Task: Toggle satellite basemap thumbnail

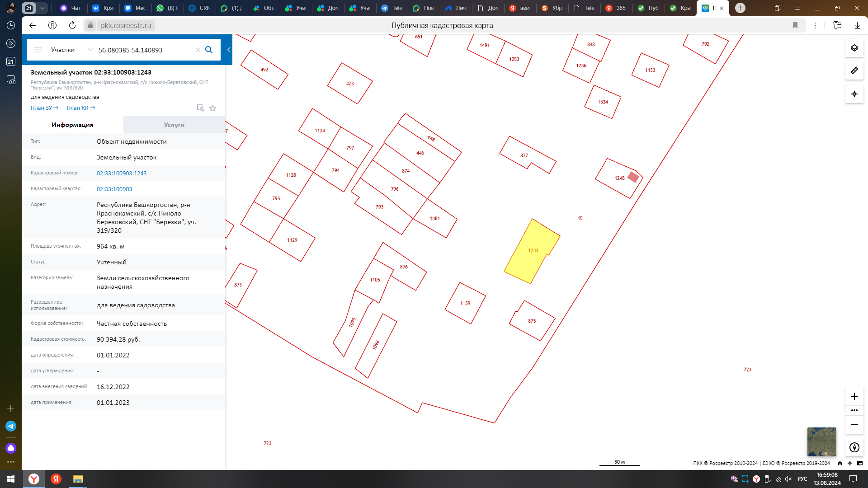Action: click(821, 441)
